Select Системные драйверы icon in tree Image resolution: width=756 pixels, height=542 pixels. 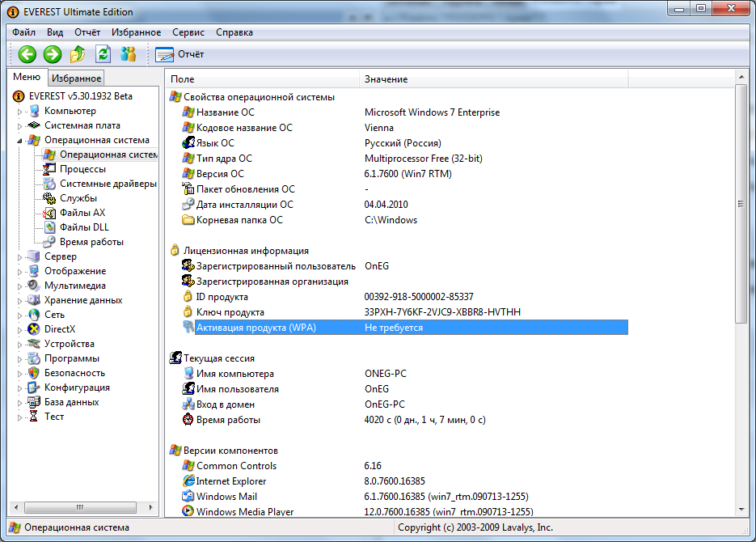point(49,184)
